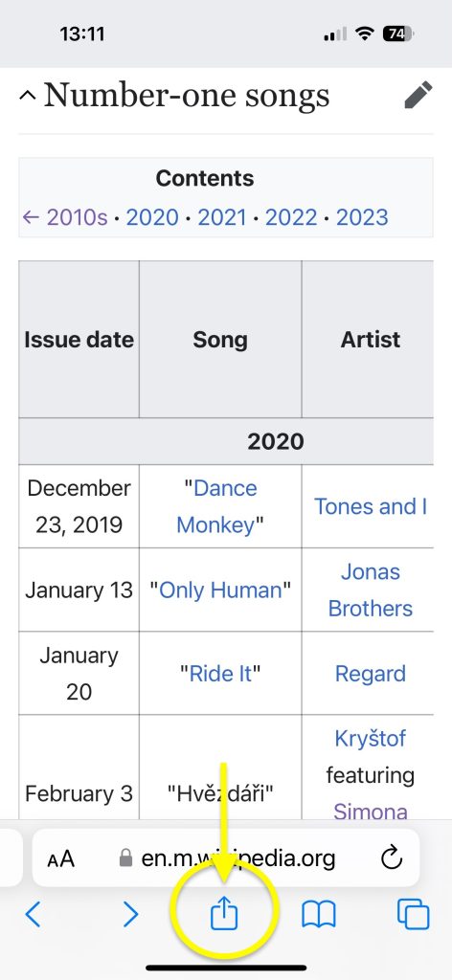Open the Ride It song link
Viewport: 452px width, 980px height.
point(220,674)
